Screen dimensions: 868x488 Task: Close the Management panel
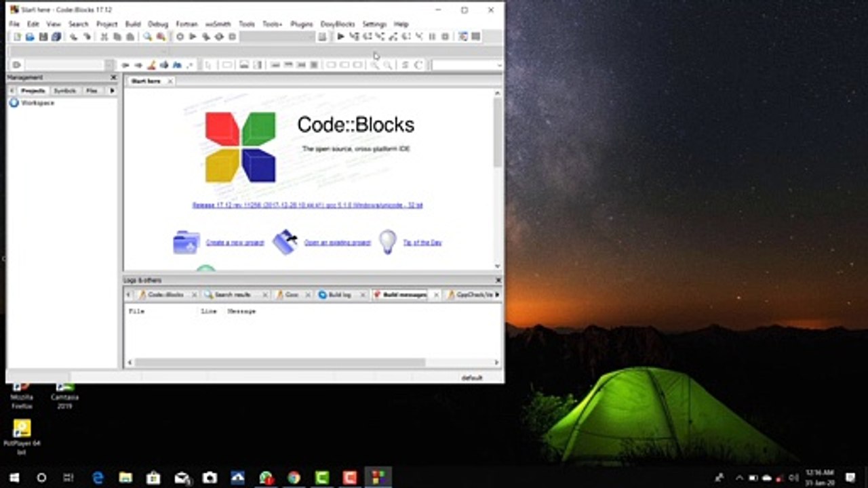[113, 78]
